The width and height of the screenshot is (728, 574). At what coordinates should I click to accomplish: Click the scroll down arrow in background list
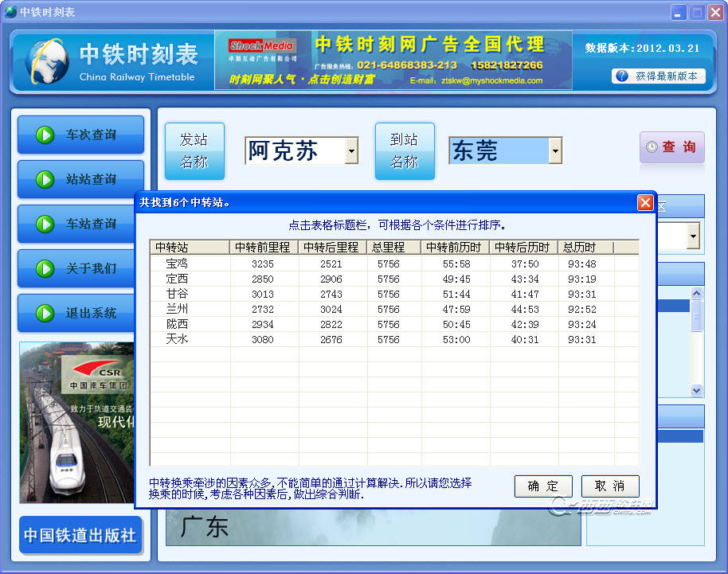tap(696, 391)
